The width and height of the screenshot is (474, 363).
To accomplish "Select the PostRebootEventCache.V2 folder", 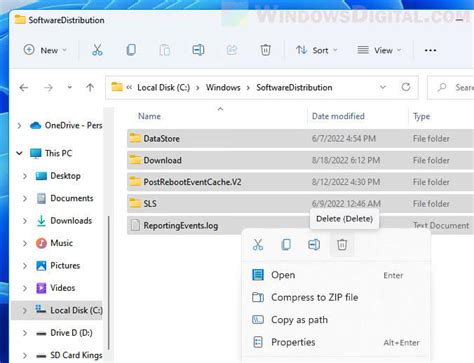I will point(300,182).
